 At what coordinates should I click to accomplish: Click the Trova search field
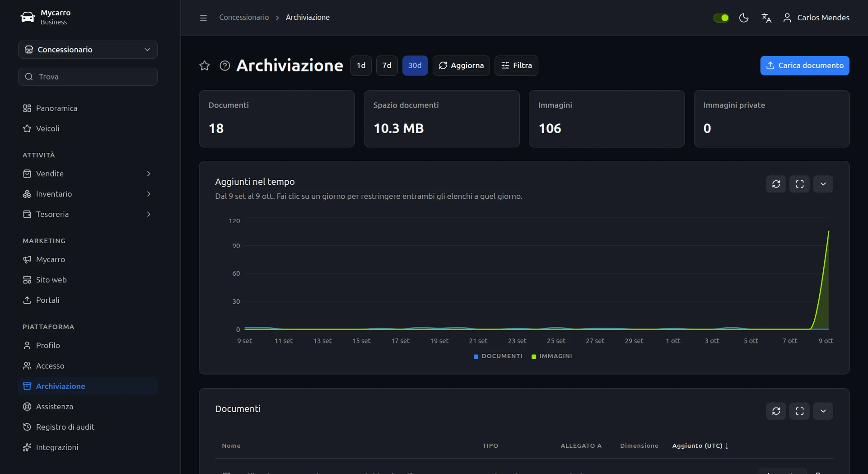pos(88,77)
